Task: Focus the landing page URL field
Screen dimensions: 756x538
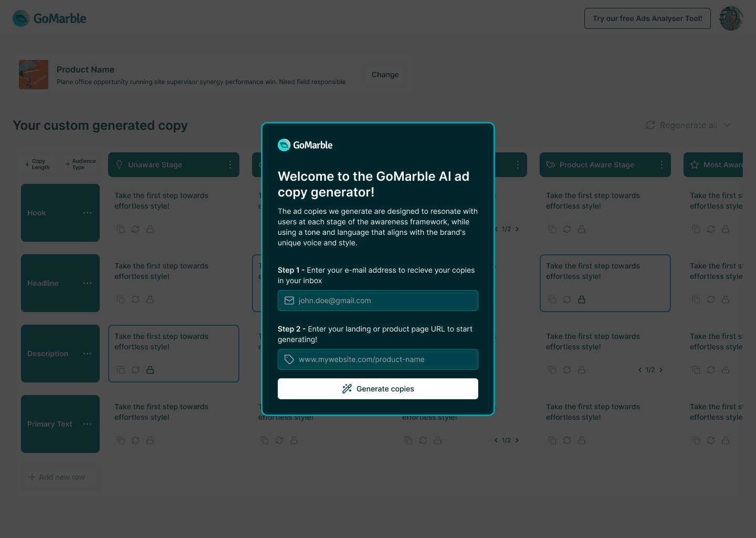Action: point(378,359)
